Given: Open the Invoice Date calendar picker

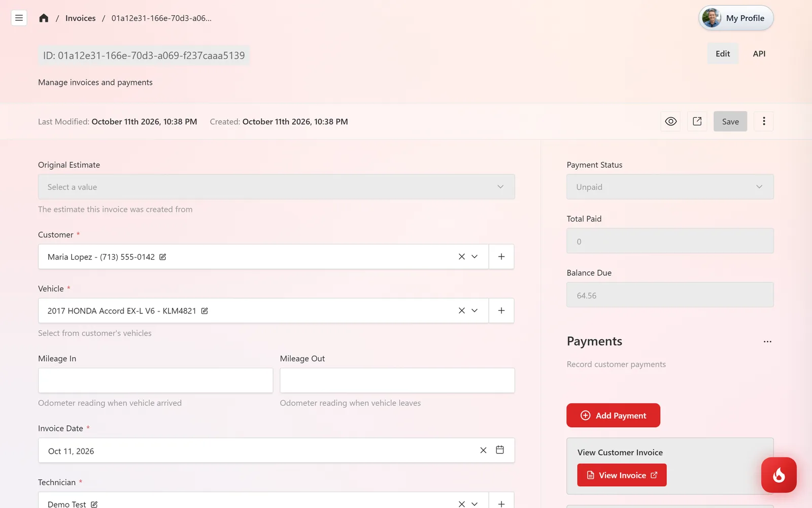Looking at the screenshot, I should [500, 450].
